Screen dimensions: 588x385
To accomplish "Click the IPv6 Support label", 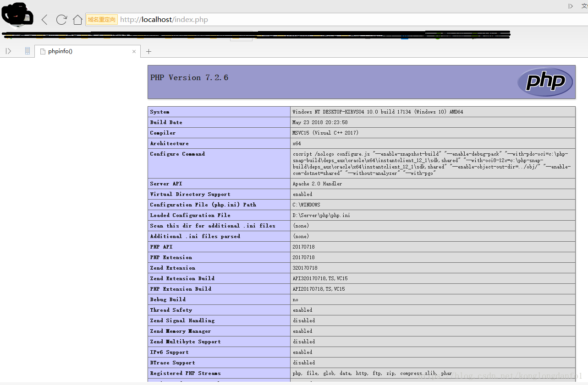I will pos(169,352).
